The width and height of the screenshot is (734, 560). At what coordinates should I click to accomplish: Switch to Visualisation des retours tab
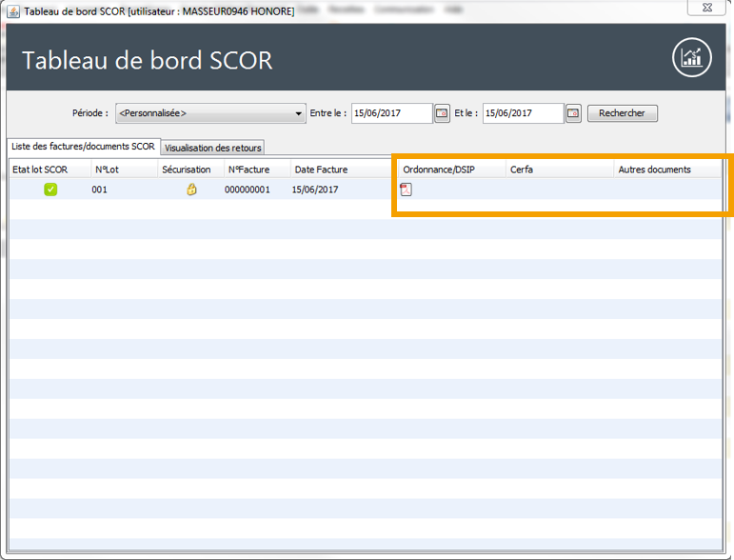click(x=212, y=148)
